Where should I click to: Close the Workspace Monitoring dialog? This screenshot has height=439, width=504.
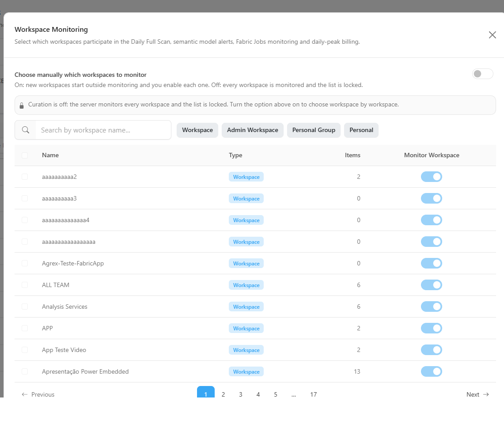click(492, 35)
